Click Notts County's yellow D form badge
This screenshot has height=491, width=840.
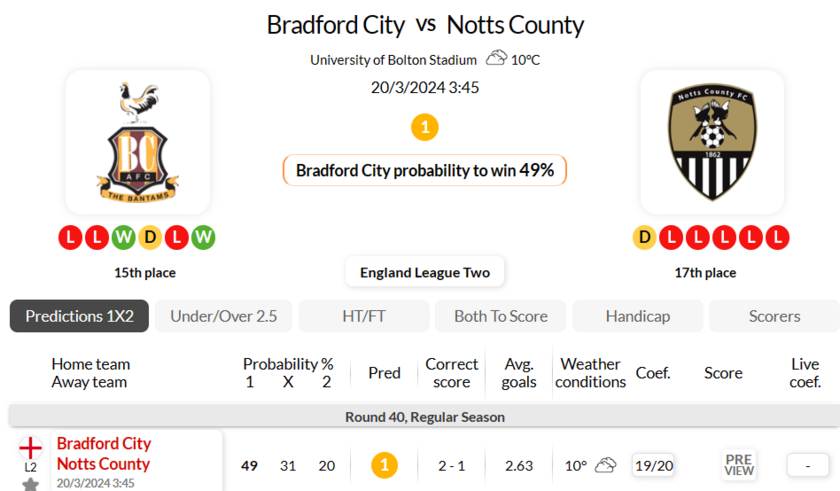click(645, 238)
